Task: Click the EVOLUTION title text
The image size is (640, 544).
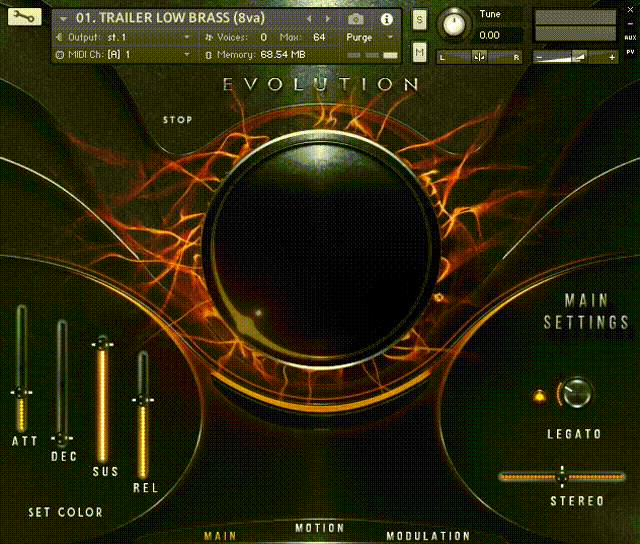Action: pyautogui.click(x=320, y=84)
